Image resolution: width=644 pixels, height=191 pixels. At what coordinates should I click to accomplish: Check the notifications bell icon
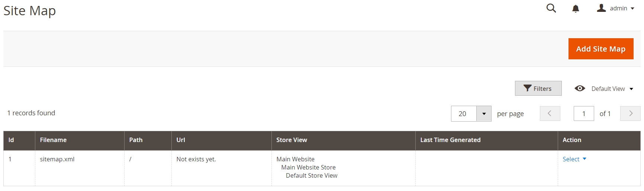576,9
